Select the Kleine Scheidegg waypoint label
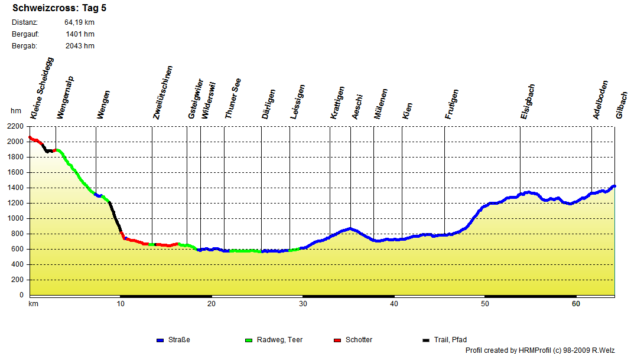Viewport: 644px width, 354px height. pos(42,88)
